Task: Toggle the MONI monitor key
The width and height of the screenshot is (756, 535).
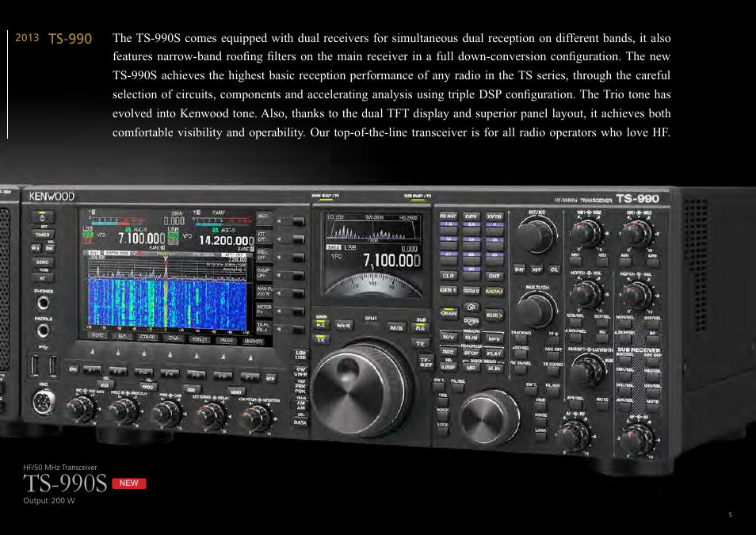Action: pos(236,392)
